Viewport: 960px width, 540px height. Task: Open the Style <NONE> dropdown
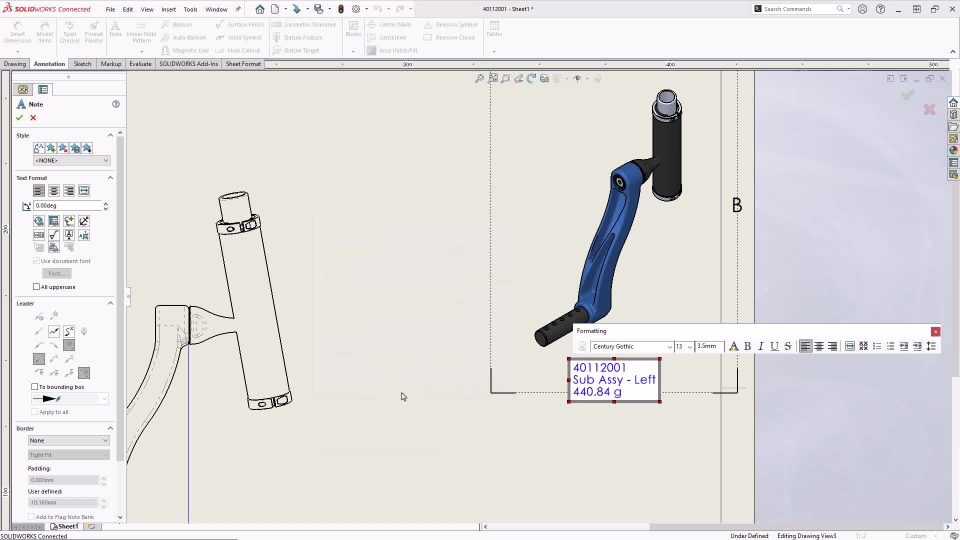(x=71, y=160)
